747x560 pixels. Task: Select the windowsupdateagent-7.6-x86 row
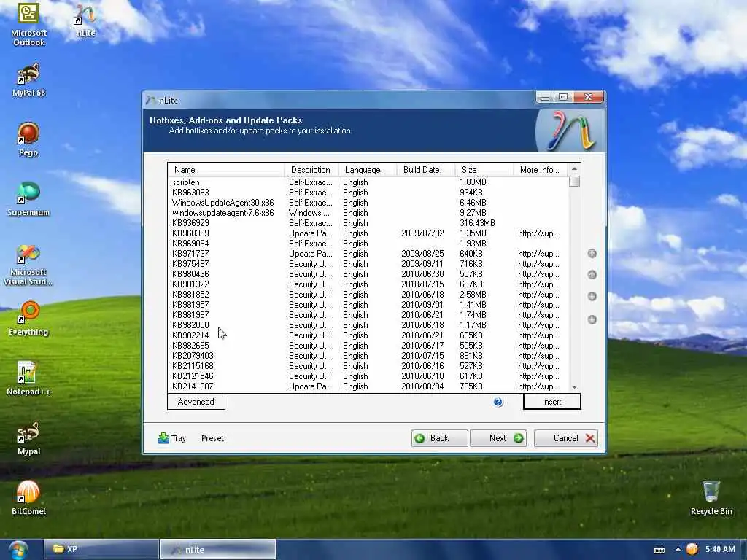(x=368, y=213)
